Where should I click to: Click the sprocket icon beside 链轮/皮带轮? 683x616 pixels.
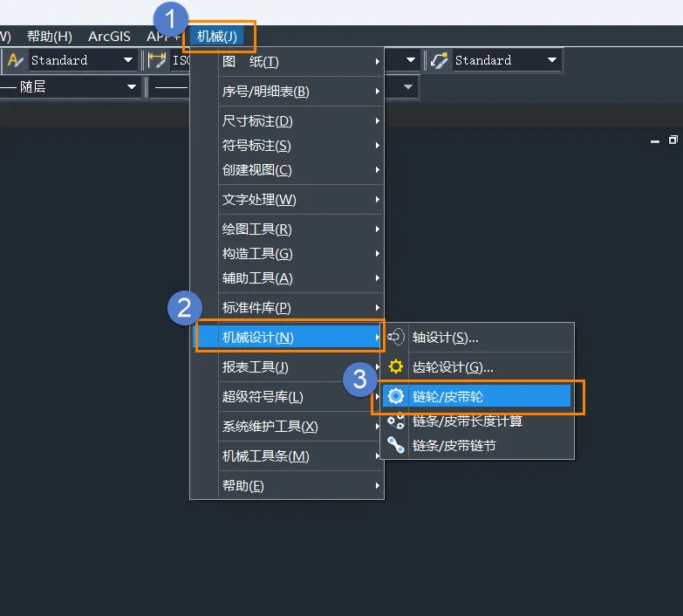click(395, 396)
